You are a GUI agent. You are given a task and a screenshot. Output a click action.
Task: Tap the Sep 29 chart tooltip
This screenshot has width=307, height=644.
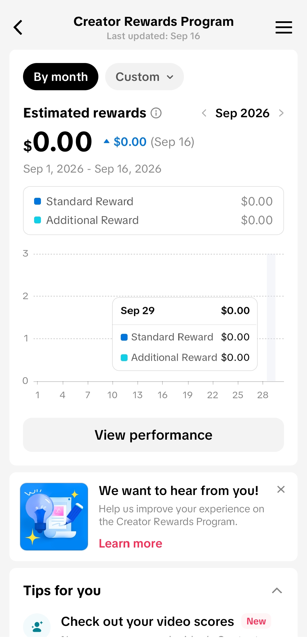click(x=185, y=334)
